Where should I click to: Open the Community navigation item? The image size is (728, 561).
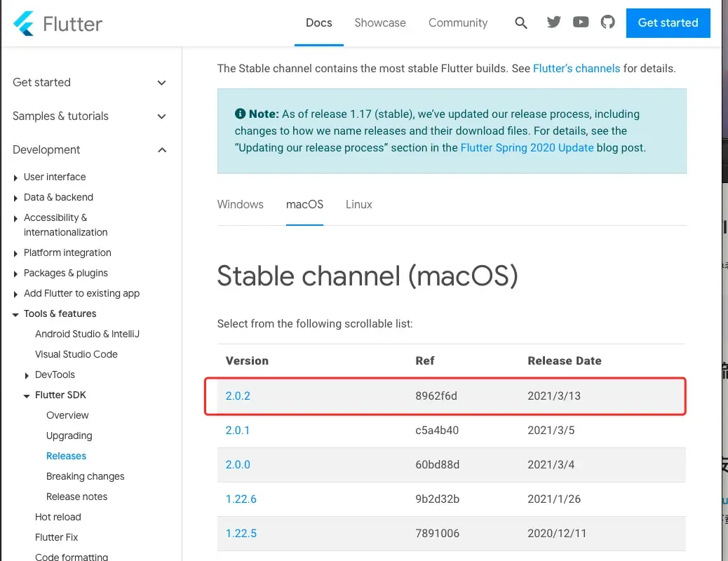(458, 23)
